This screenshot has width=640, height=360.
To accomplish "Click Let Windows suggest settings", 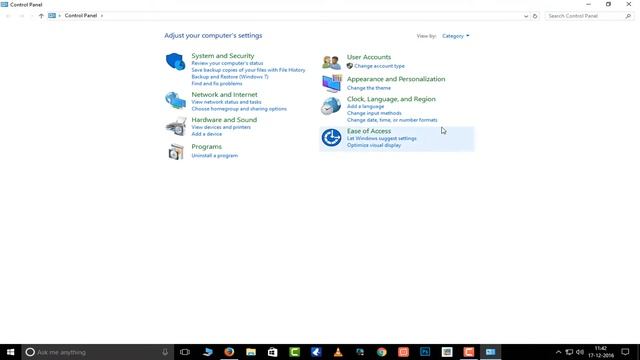I will tap(382, 138).
